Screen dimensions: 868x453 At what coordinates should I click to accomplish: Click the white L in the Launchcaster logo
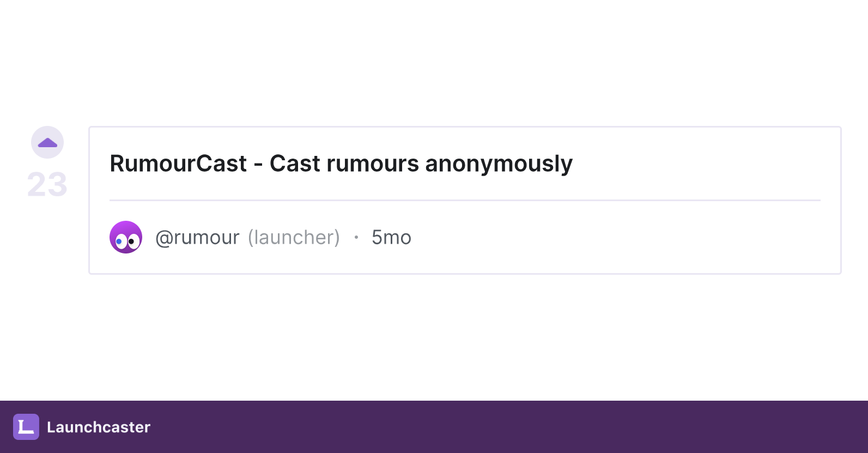pos(26,427)
